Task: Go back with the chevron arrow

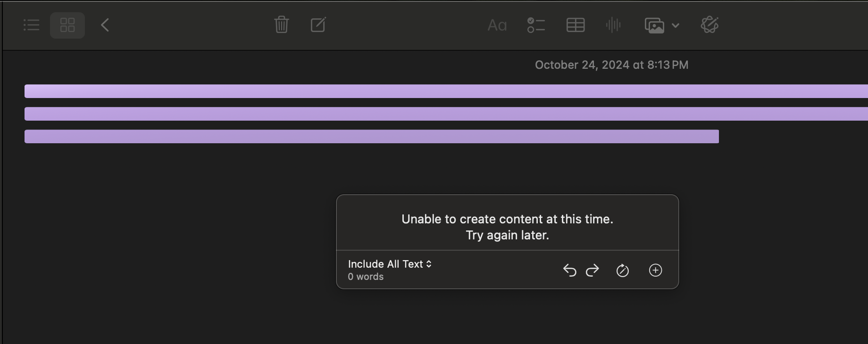Action: [105, 25]
